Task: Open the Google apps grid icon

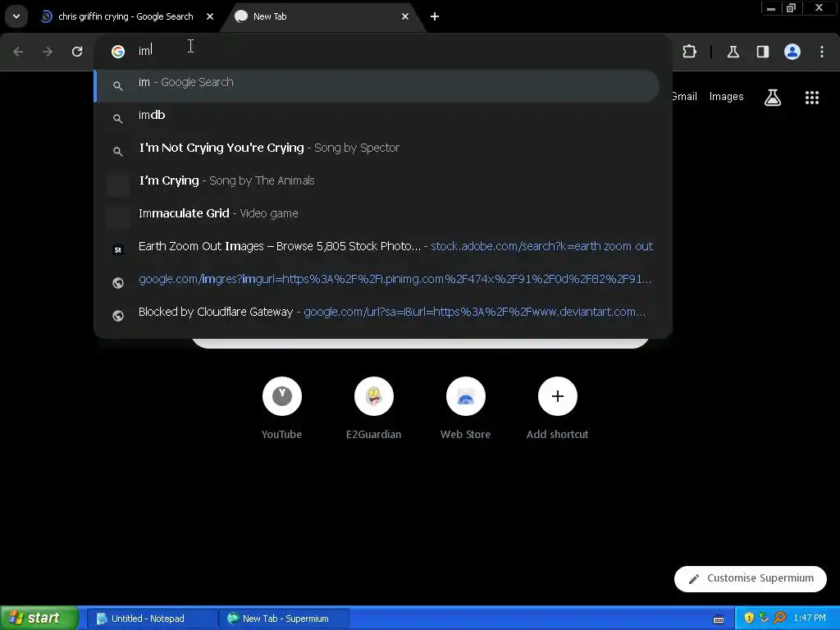Action: click(812, 98)
